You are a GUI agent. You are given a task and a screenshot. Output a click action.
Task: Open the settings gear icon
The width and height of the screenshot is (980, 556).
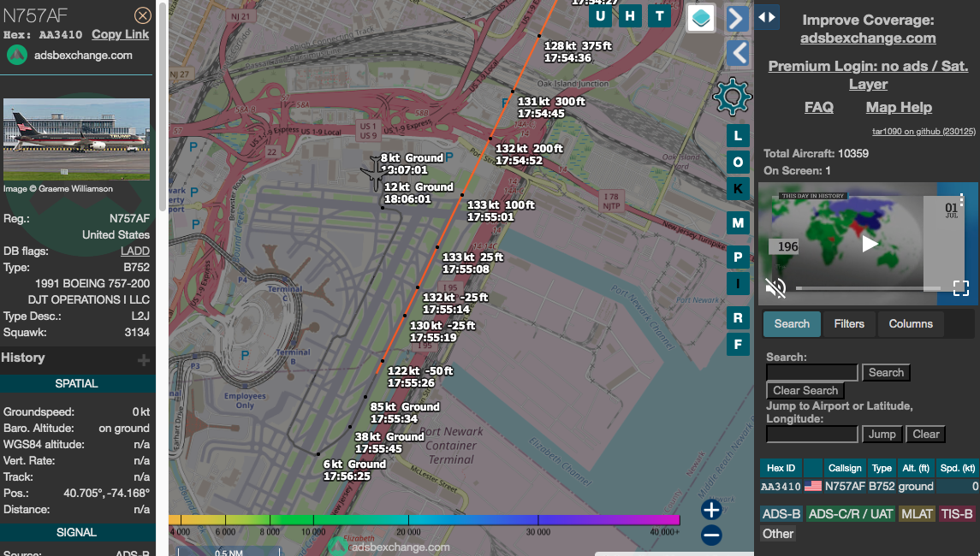(x=732, y=97)
